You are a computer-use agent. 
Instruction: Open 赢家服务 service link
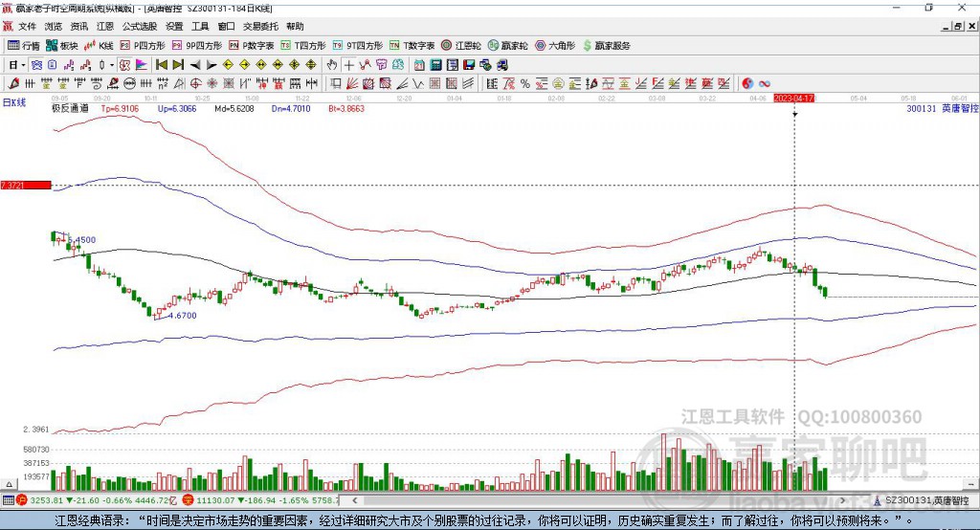pyautogui.click(x=606, y=46)
